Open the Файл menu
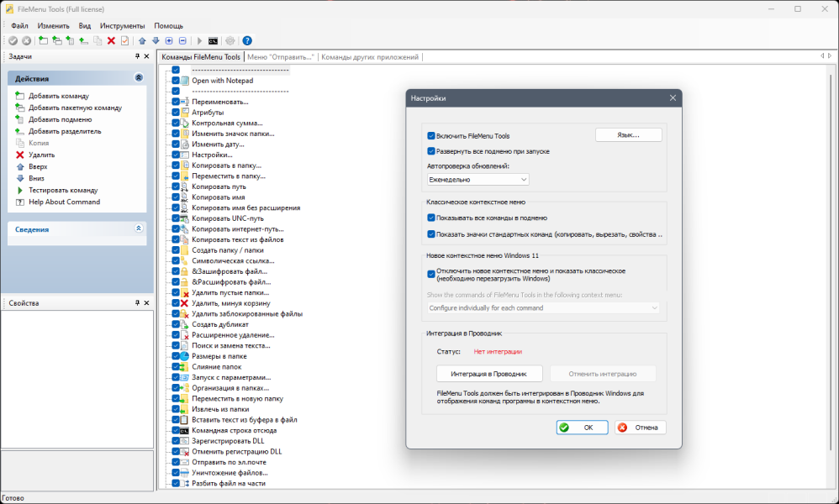Image resolution: width=839 pixels, height=504 pixels. [x=20, y=26]
